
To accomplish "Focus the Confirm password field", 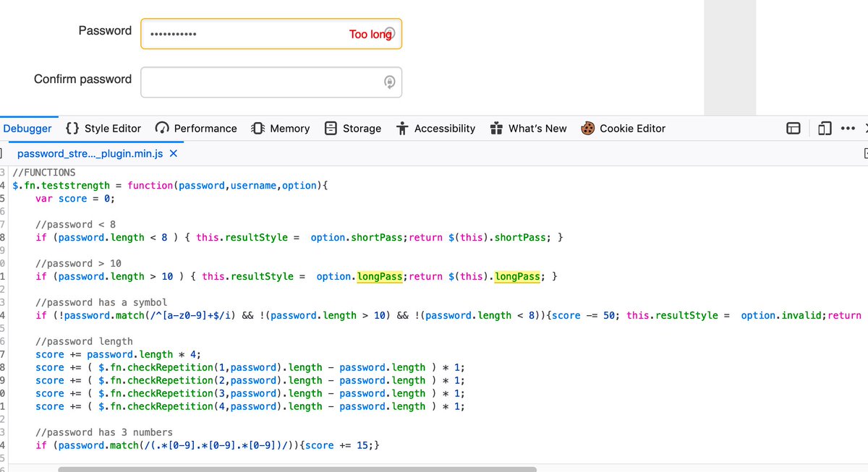I will coord(271,82).
